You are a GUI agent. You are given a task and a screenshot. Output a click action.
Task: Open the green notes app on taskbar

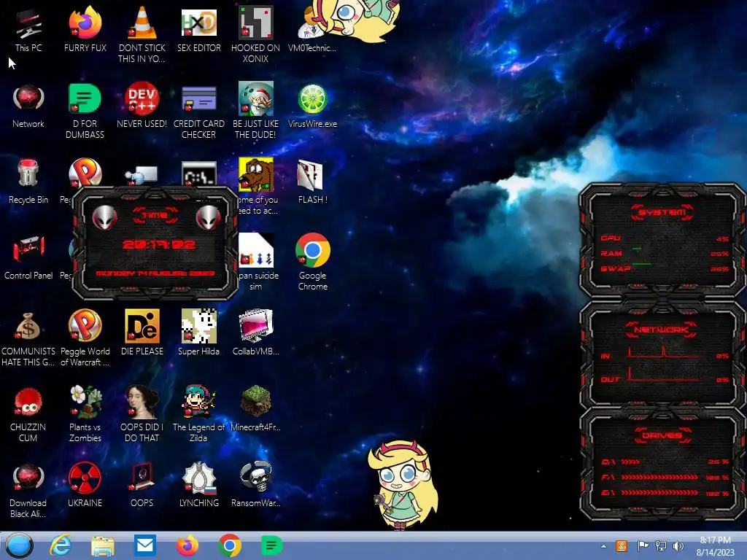271,545
